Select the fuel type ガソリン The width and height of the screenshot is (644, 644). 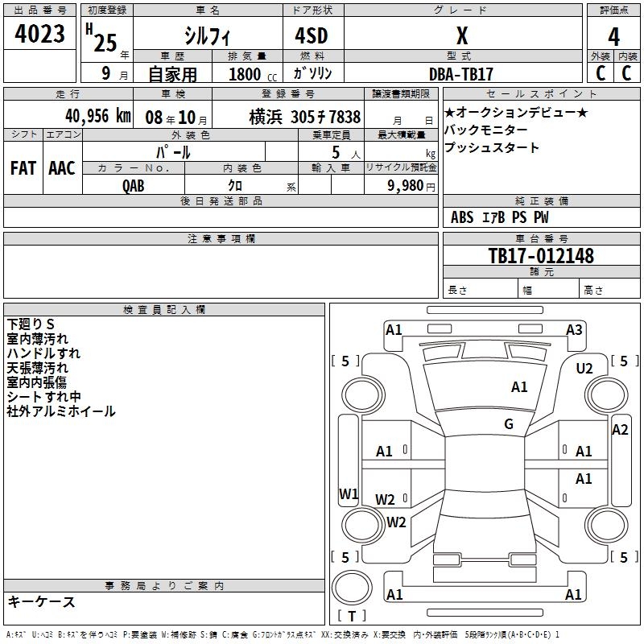point(312,73)
